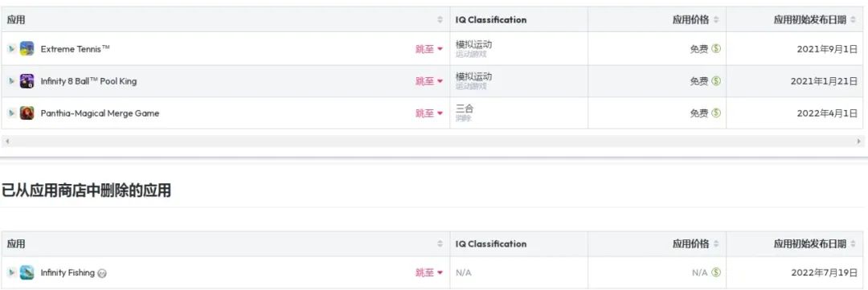Screen dimensions: 868x290
Task: Click the green dollar icon for Extreme Tennis
Action: (x=716, y=49)
